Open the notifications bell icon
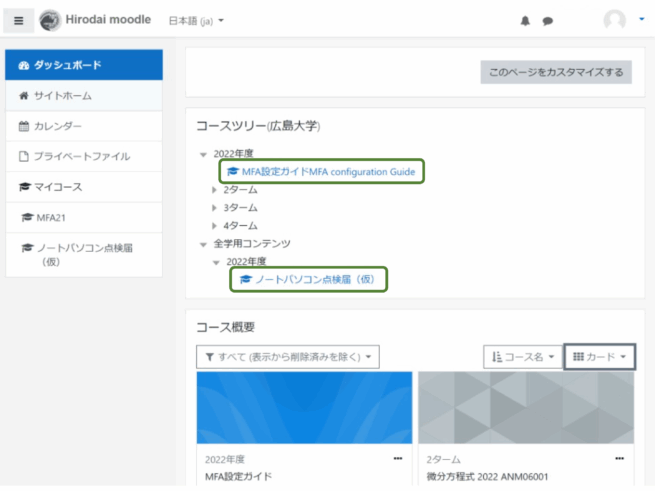655x491 pixels. pos(525,20)
